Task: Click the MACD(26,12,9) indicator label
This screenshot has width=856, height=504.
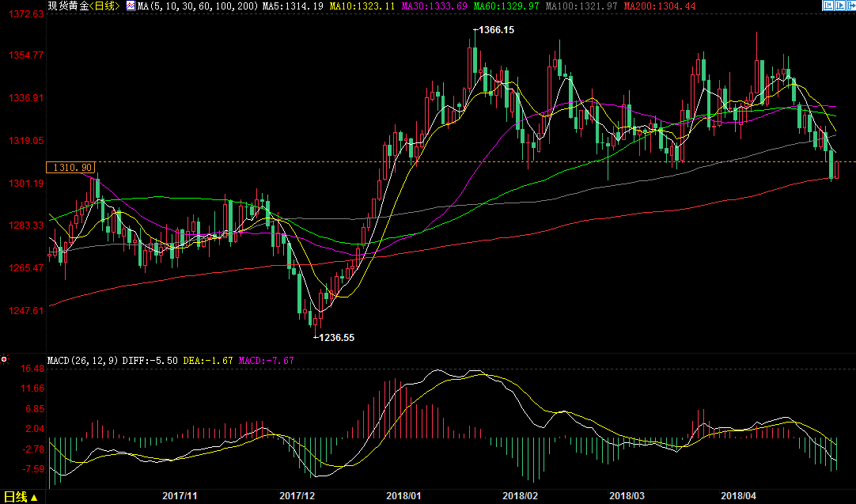Action: 81,361
